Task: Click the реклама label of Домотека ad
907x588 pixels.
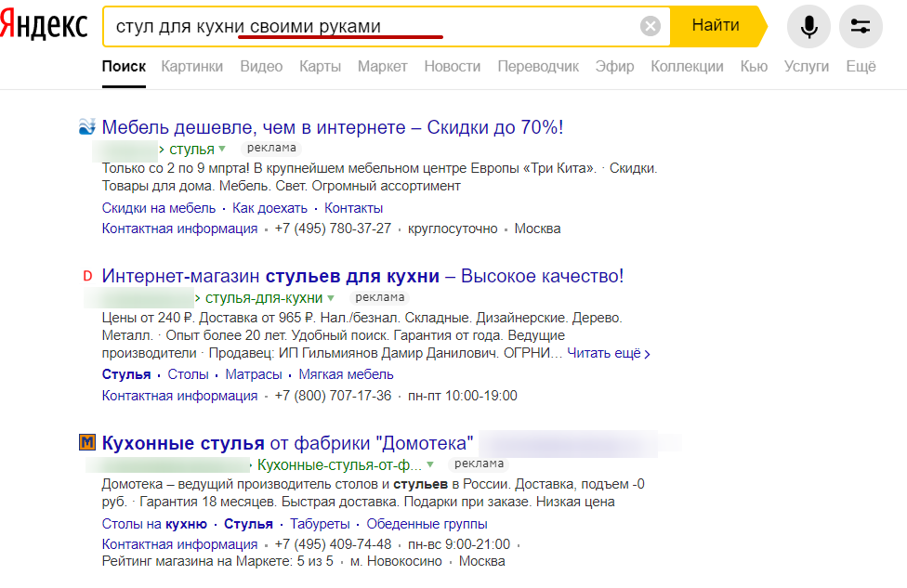Action: click(x=479, y=464)
